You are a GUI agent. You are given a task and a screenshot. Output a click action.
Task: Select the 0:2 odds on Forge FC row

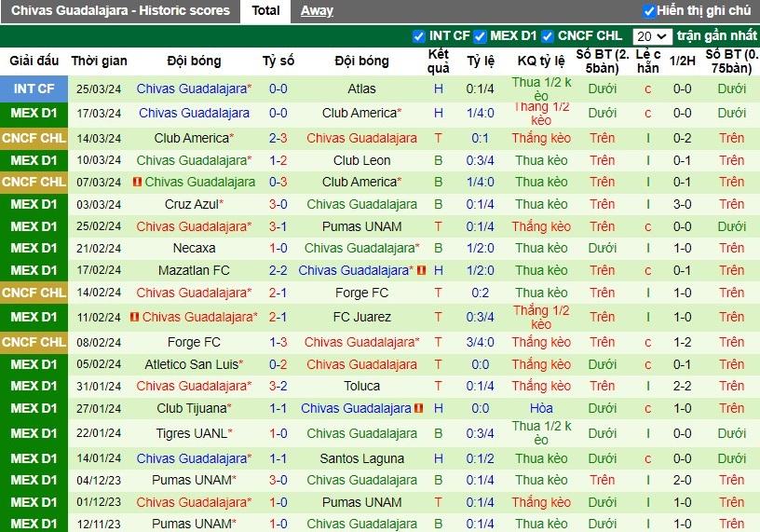(480, 293)
